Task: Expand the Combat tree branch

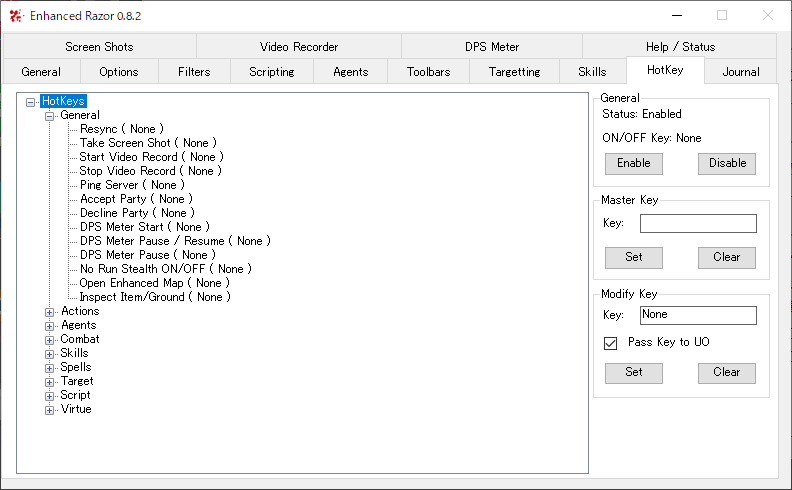Action: (x=50, y=340)
